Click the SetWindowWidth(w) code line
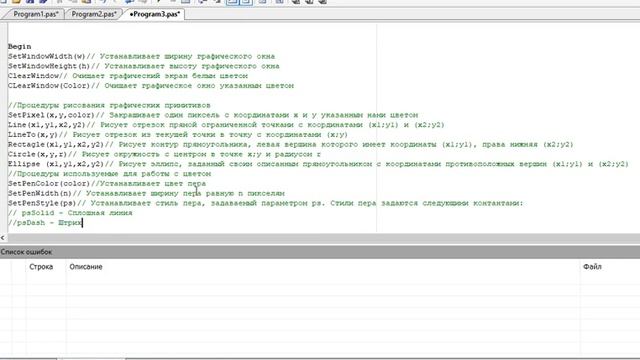 click(x=141, y=56)
